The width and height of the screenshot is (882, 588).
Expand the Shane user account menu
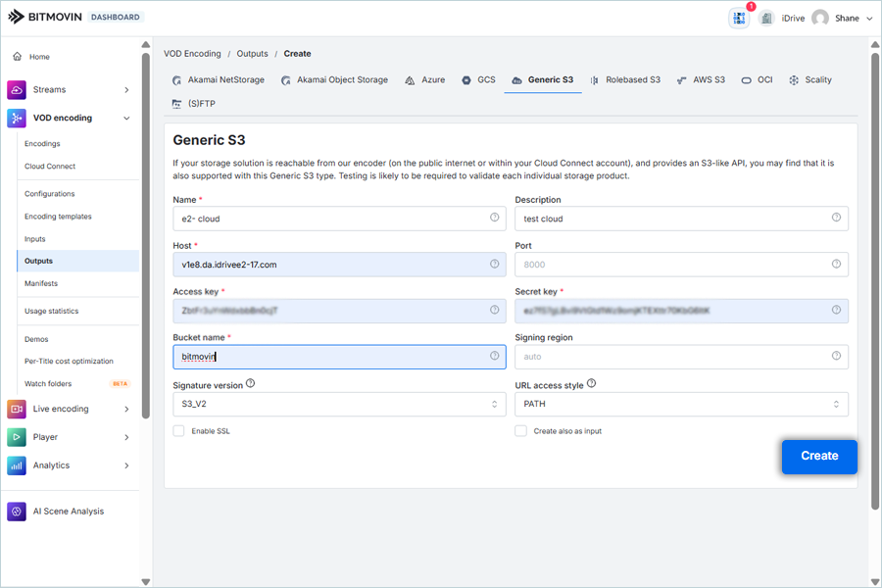click(868, 18)
